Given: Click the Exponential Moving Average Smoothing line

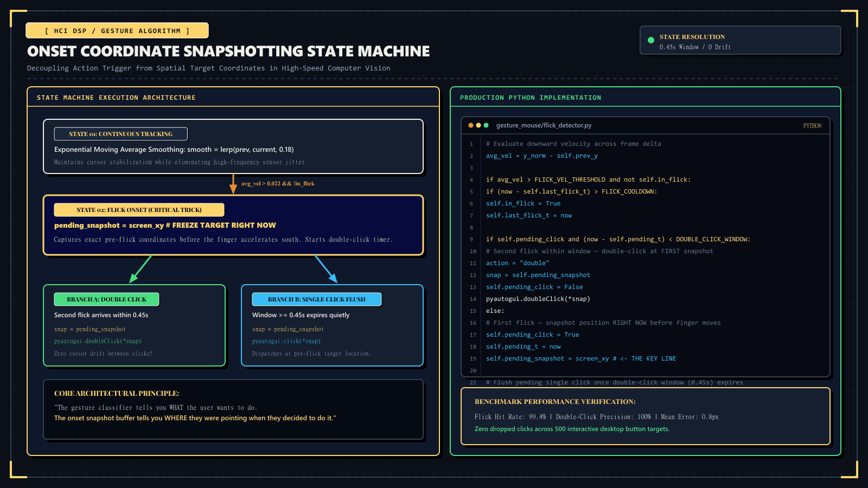Looking at the screenshot, I should point(174,150).
